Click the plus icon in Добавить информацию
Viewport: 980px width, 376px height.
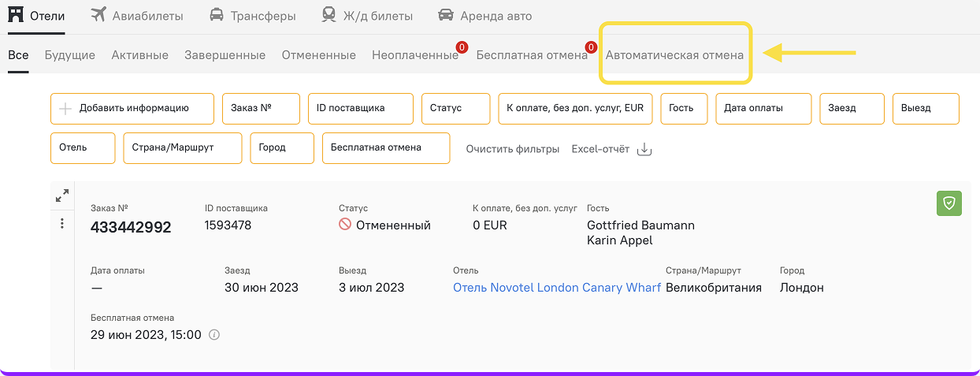pyautogui.click(x=66, y=109)
